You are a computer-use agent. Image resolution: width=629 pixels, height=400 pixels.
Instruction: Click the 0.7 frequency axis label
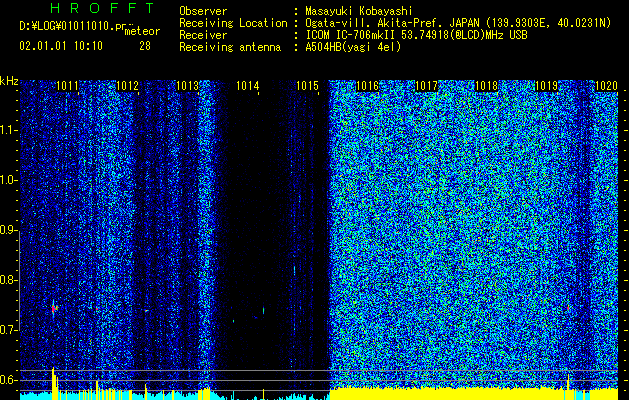(8, 330)
